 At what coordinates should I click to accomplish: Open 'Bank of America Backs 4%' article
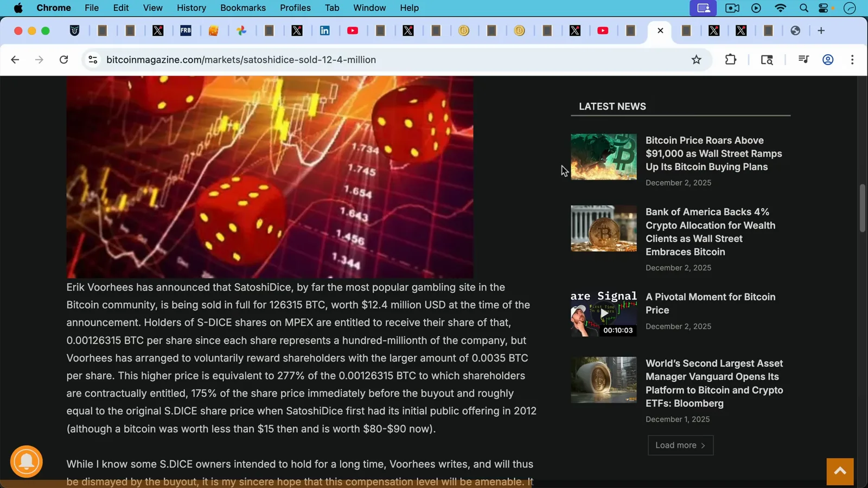click(710, 232)
